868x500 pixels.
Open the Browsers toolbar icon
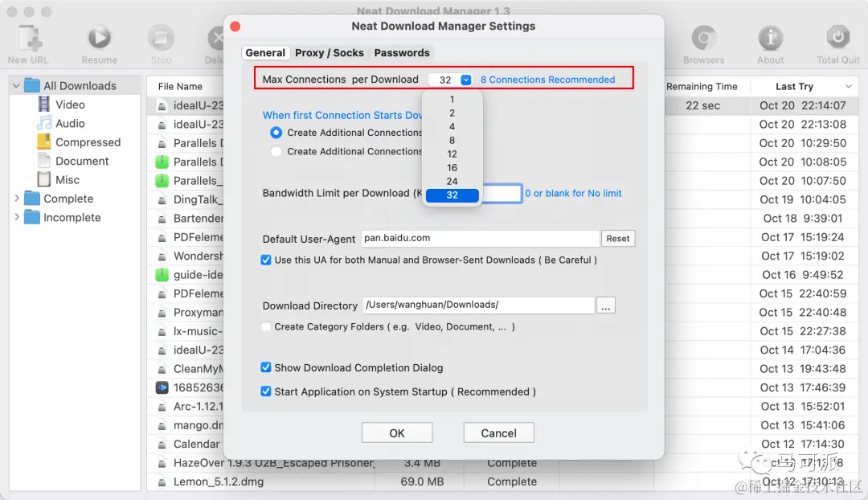(703, 38)
